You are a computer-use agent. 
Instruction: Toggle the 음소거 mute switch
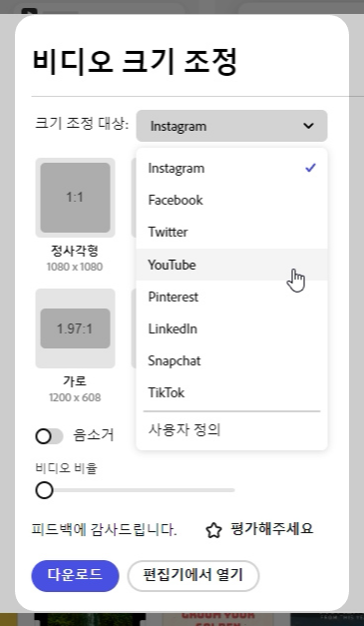click(49, 436)
